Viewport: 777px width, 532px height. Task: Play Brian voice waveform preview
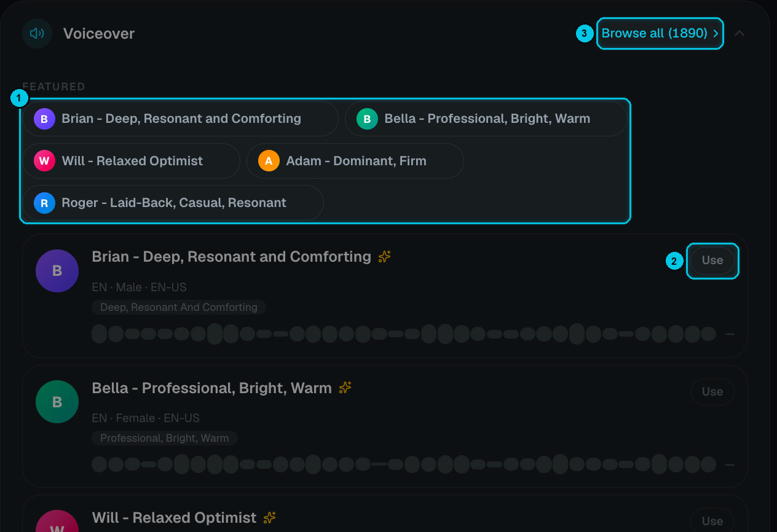point(404,334)
